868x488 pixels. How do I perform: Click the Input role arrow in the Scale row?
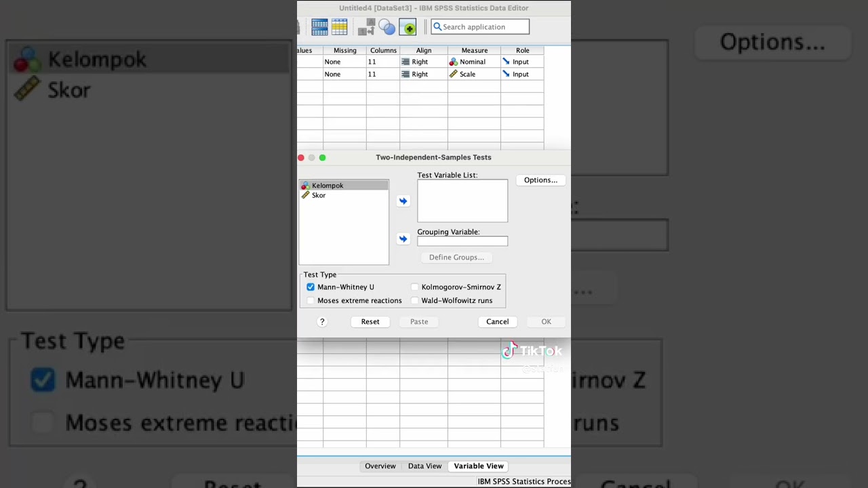pyautogui.click(x=506, y=74)
